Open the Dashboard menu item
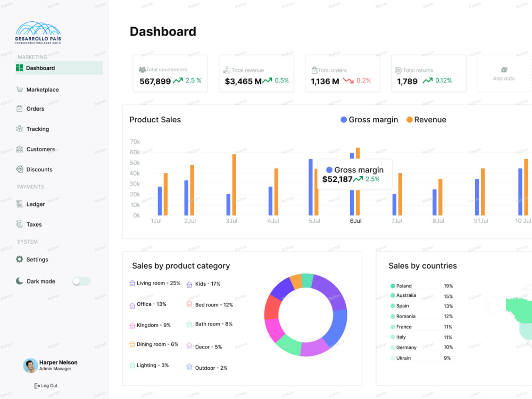 click(59, 68)
